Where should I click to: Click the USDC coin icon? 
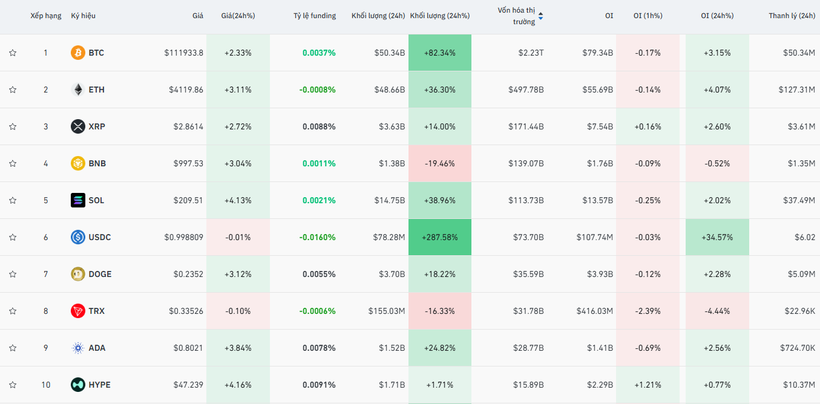point(78,238)
